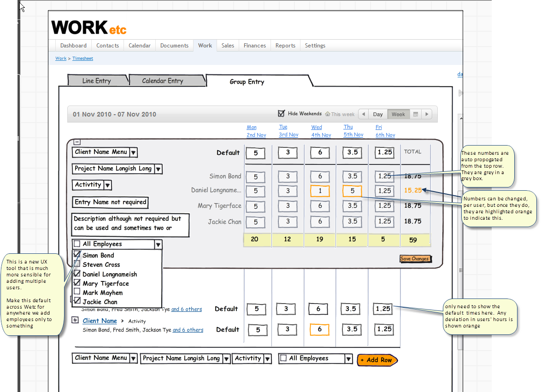The height and width of the screenshot is (392, 547).
Task: Collapse the entry panel with minus icon
Action: [x=77, y=142]
